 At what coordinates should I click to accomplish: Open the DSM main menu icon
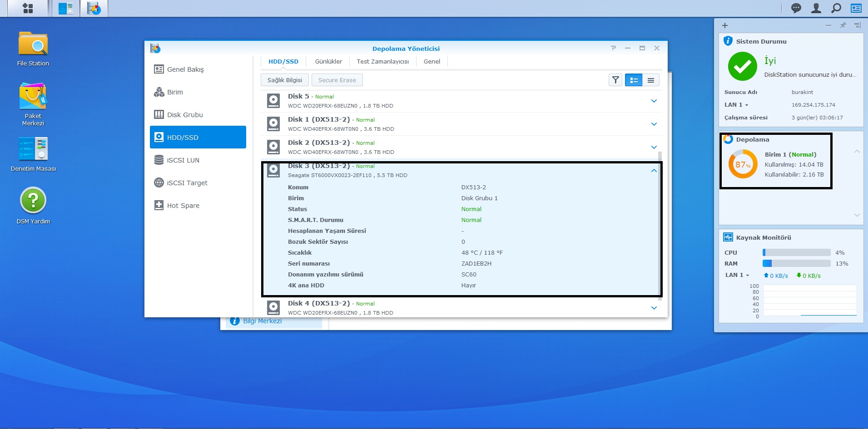click(x=28, y=8)
